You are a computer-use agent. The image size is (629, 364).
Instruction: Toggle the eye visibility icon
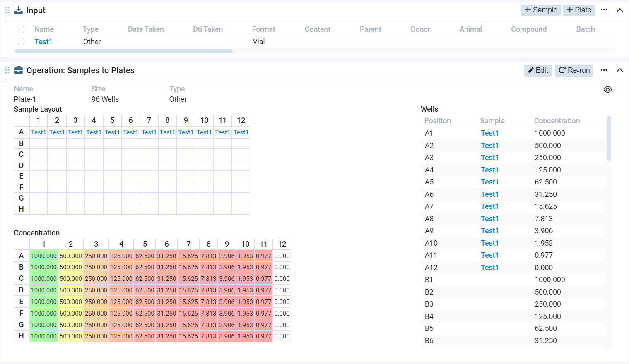tap(607, 90)
